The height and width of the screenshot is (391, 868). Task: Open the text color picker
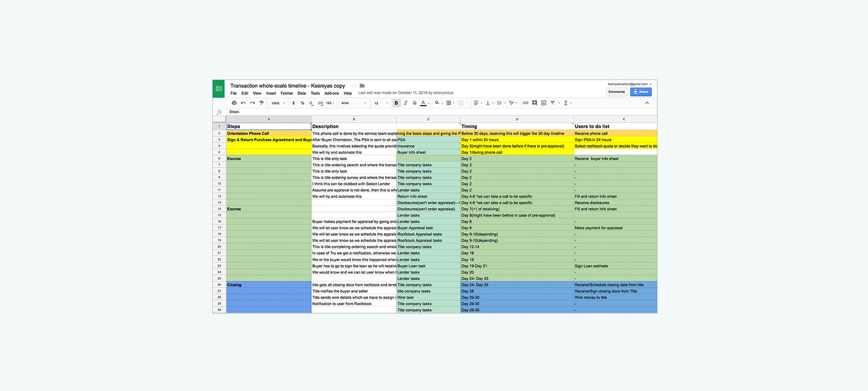424,103
